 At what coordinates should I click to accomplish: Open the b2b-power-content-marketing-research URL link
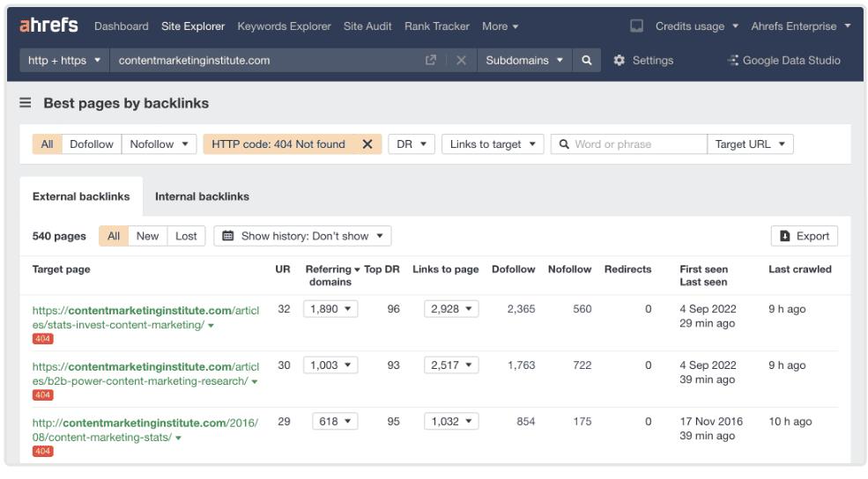pos(145,374)
